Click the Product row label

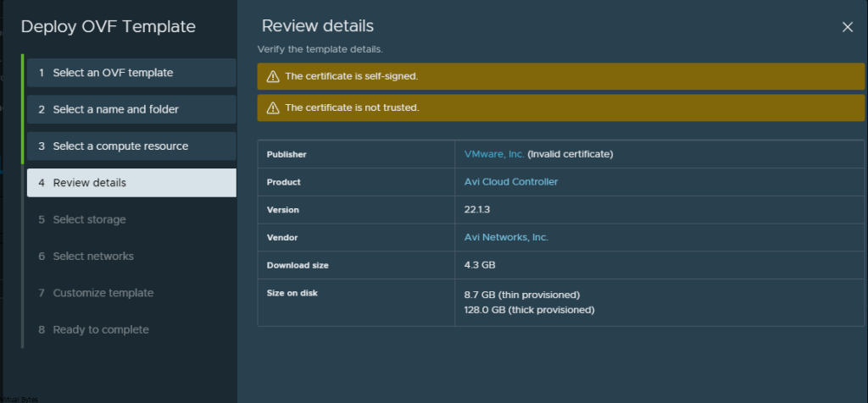(x=283, y=182)
